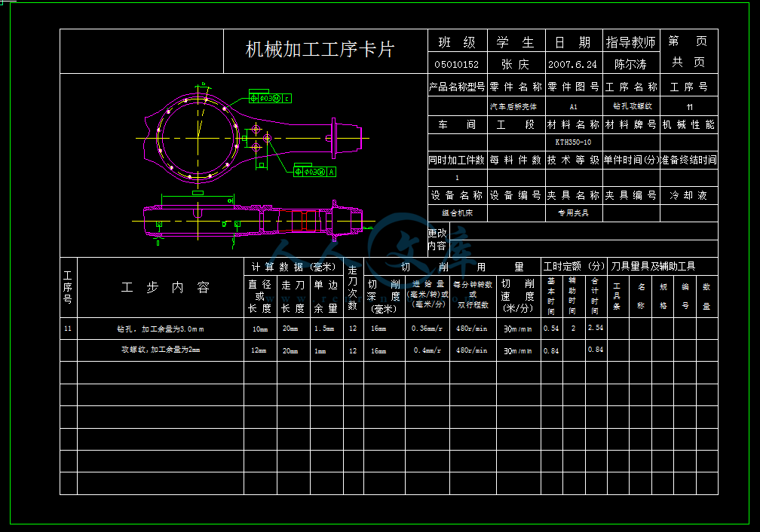Select the label 单件时间(分)

[x=632, y=160]
